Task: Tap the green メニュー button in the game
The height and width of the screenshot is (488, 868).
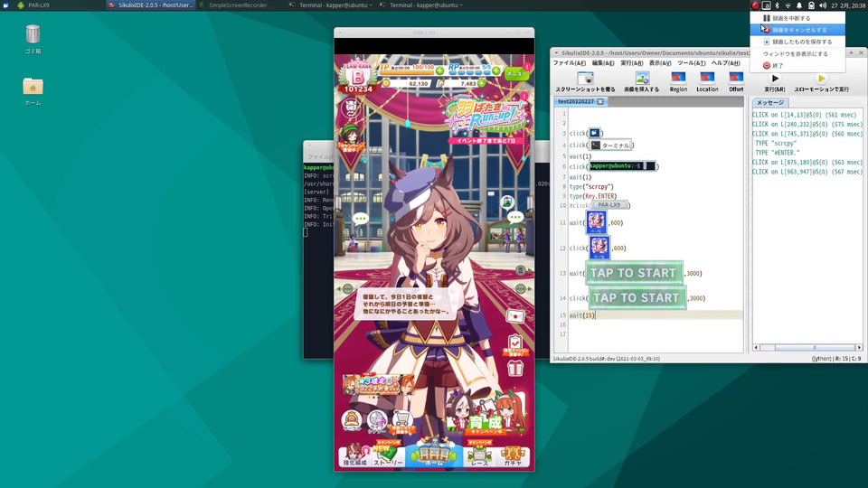Action: pos(516,73)
